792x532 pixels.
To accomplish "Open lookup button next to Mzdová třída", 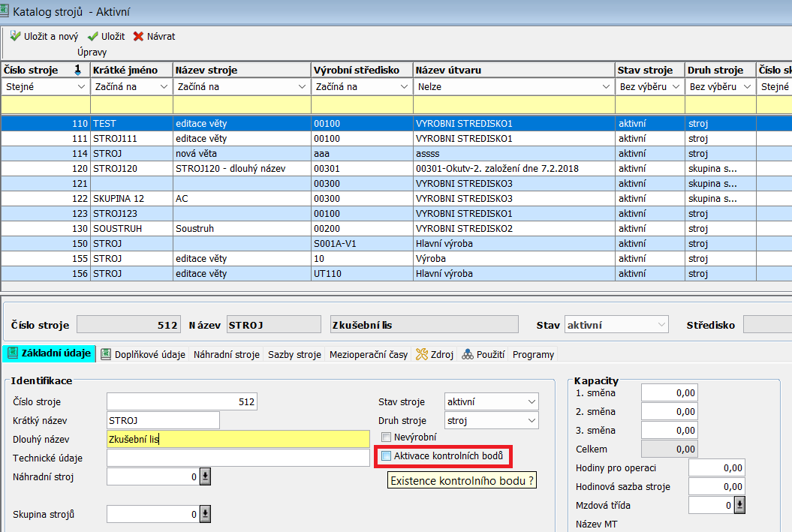I will pyautogui.click(x=738, y=506).
